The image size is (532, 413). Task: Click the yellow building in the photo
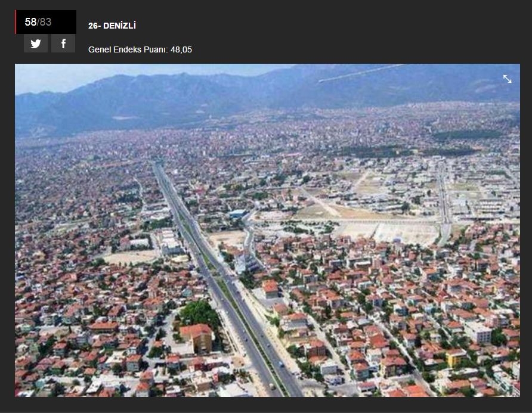(x=456, y=358)
